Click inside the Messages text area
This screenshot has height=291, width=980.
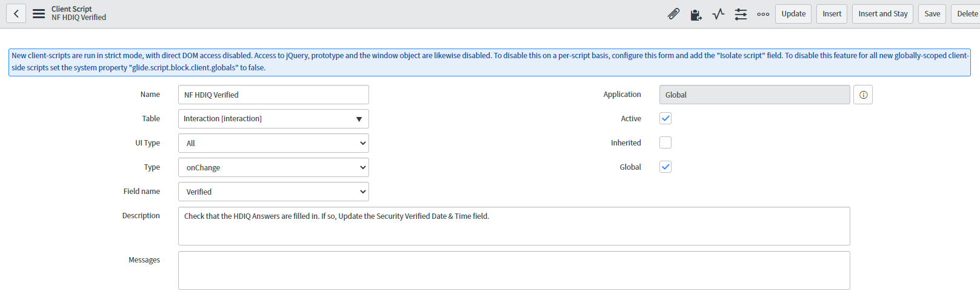tap(514, 270)
